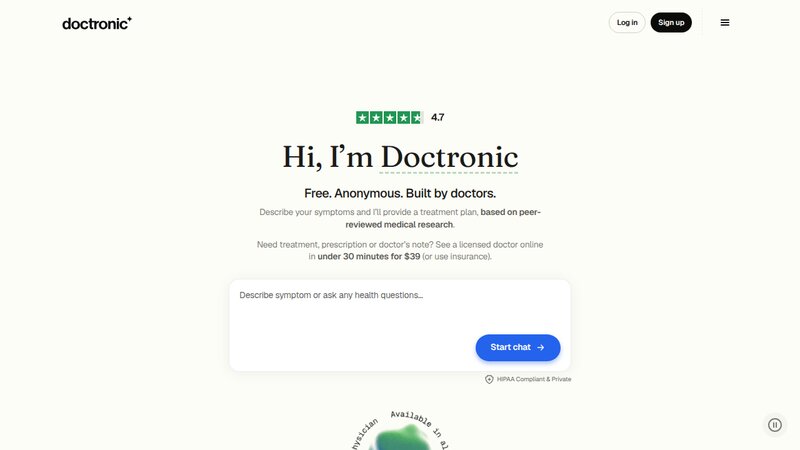Click the Sign up button
Screen dimensions: 800x450
pyautogui.click(x=671, y=22)
